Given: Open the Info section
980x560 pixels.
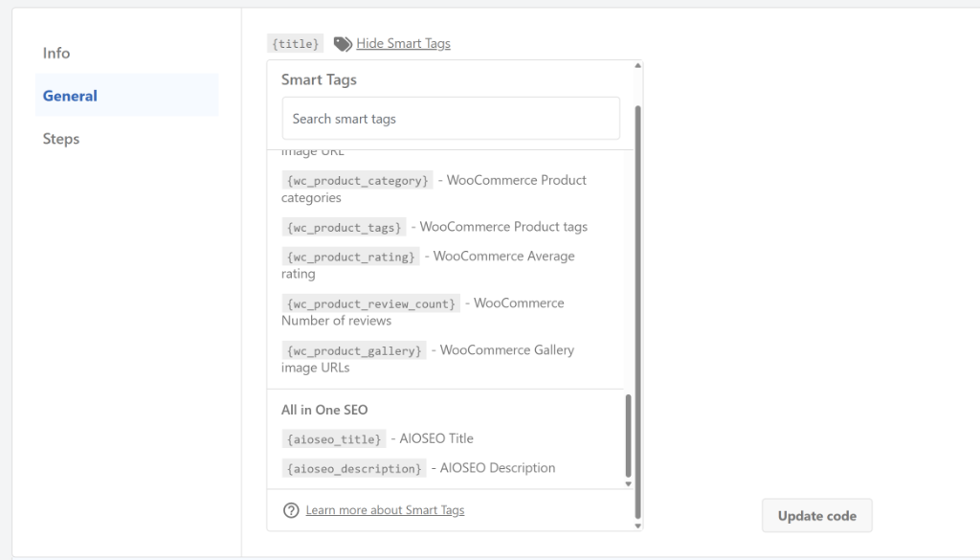Looking at the screenshot, I should click(56, 53).
